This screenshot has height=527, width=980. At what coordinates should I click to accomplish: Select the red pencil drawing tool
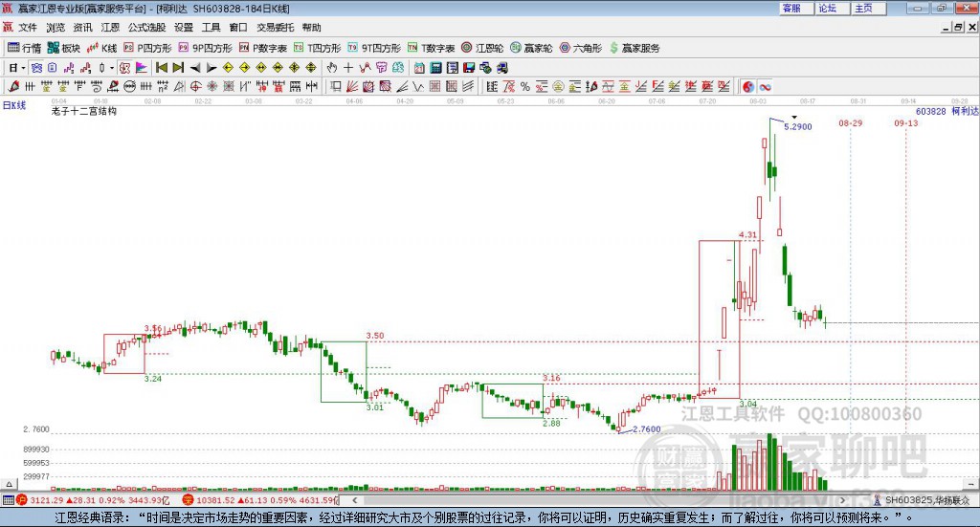click(13, 87)
